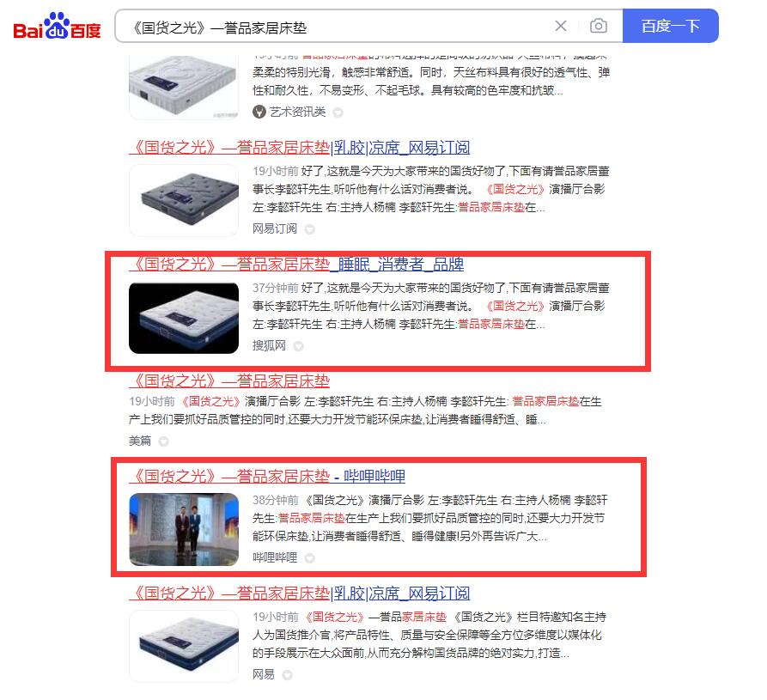Open result titled 睡眠_消费者_品牌

point(296,265)
